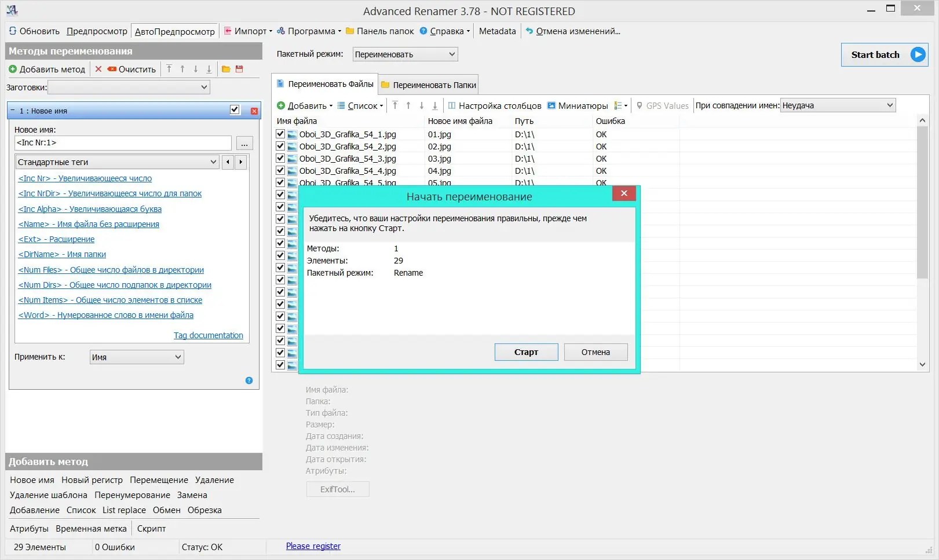Show next tag group arrow
The image size is (939, 560).
pos(241,162)
